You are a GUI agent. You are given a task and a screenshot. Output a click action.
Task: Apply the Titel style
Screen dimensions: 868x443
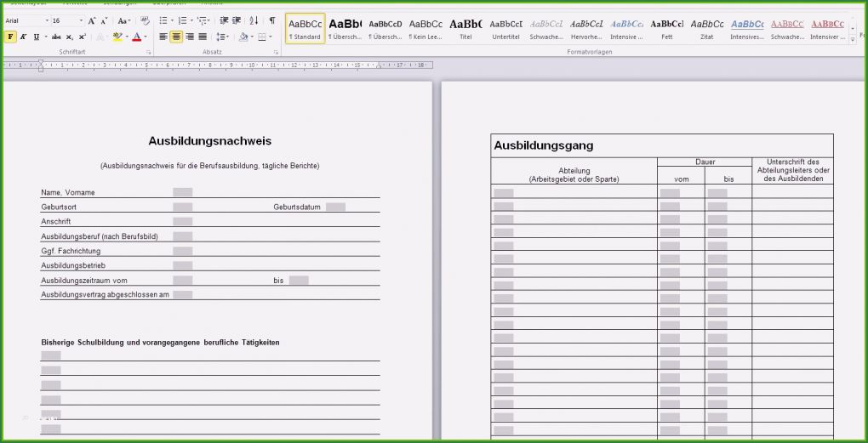point(465,29)
